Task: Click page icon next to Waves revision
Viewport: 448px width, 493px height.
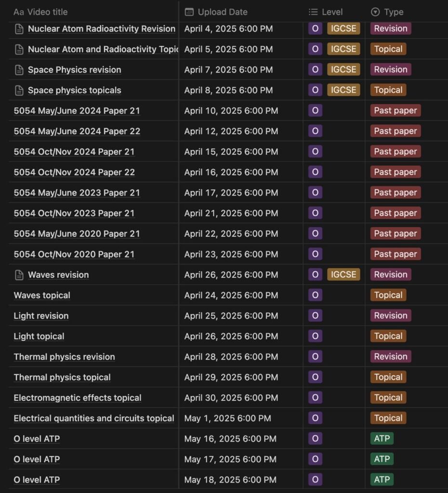Action: click(19, 275)
